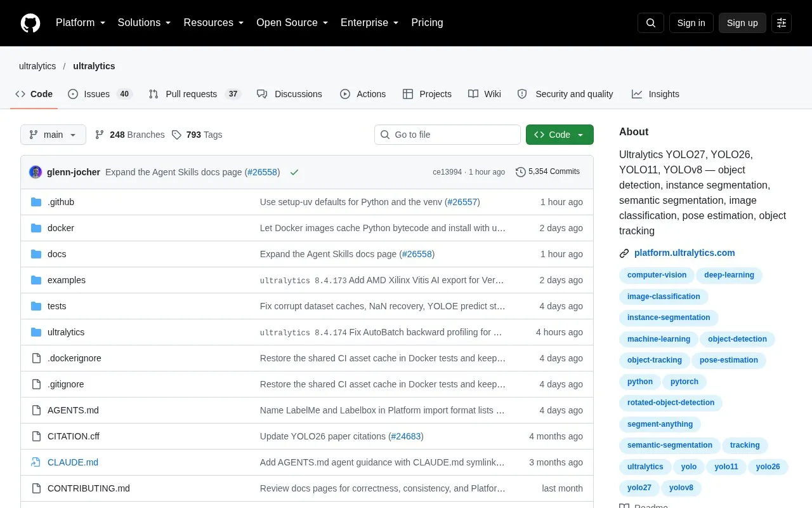The image size is (812, 508).
Task: Switch to the Insights tab
Action: point(655,94)
